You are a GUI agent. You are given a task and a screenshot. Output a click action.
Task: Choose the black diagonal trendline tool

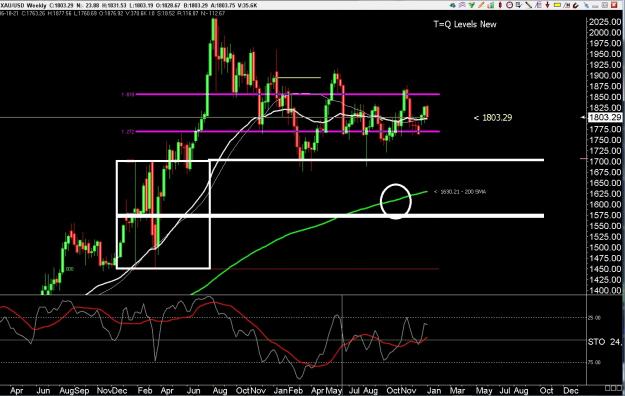[x=529, y=5]
